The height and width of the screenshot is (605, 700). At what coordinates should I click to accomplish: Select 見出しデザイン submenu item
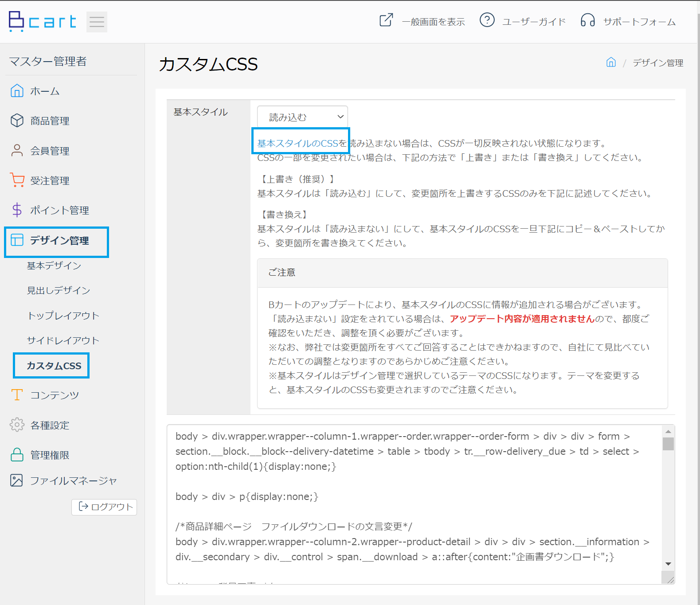[59, 290]
